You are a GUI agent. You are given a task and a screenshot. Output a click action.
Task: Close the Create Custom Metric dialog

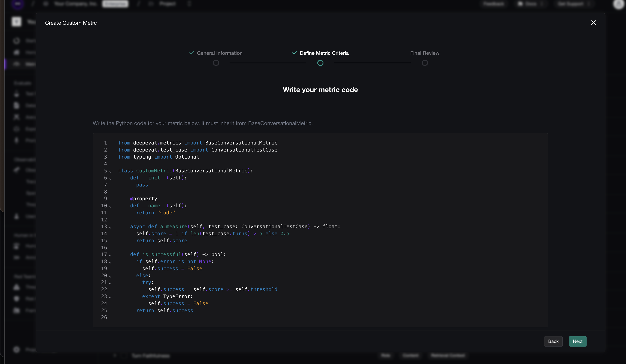pos(593,23)
